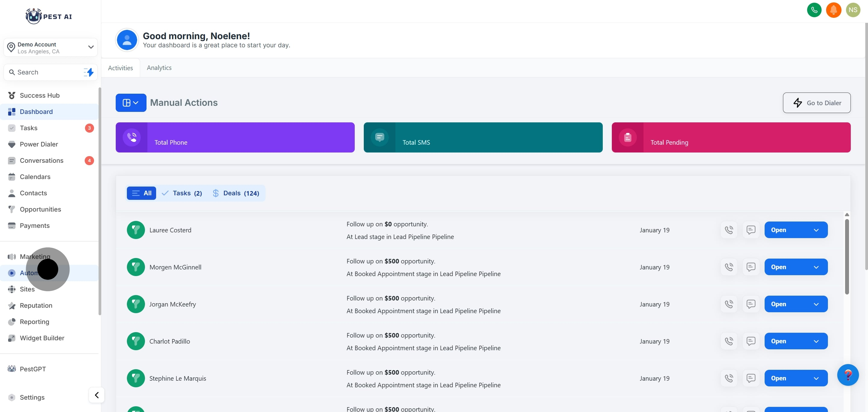Click the sidebar Search field

point(44,72)
